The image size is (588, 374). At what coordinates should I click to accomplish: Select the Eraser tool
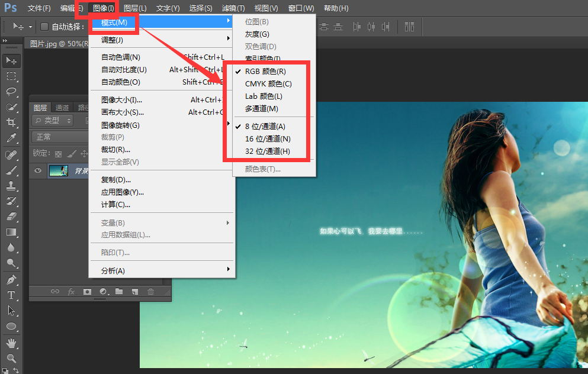(11, 217)
